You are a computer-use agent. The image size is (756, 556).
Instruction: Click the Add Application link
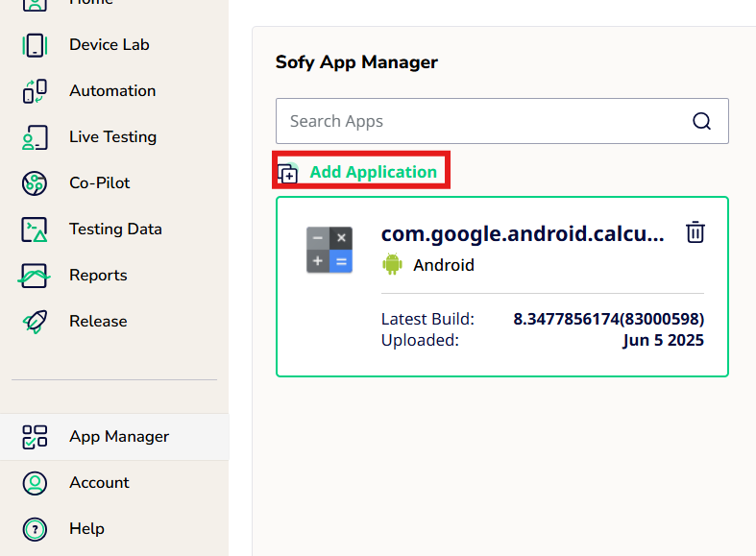(x=373, y=172)
